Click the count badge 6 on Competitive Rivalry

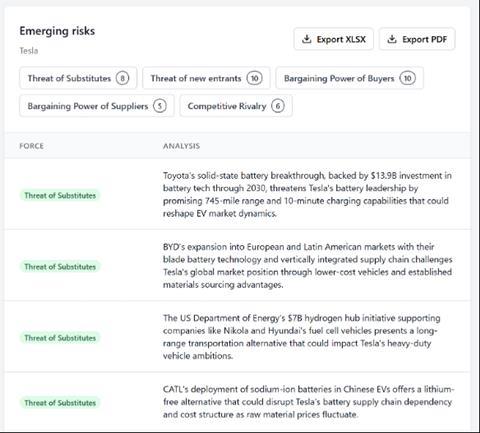[x=278, y=106]
